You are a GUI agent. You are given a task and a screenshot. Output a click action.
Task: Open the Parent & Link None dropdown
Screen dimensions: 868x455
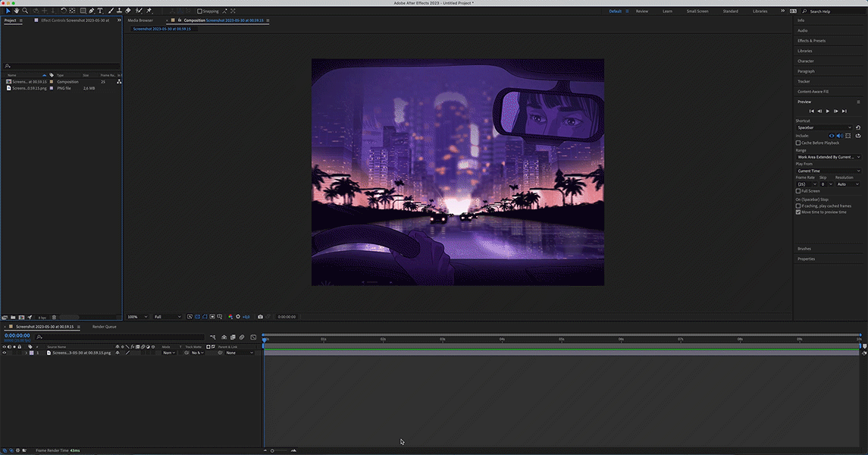click(239, 353)
